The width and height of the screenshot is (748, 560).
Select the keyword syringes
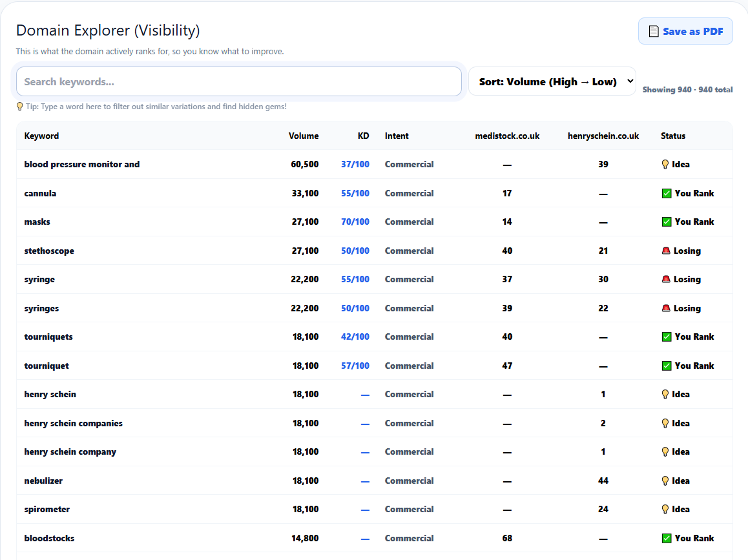(x=41, y=309)
